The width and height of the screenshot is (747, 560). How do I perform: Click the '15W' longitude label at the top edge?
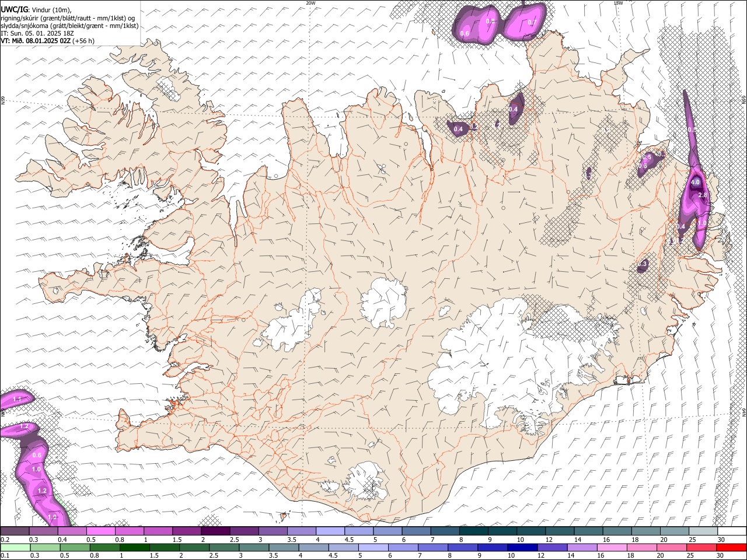(618, 3)
